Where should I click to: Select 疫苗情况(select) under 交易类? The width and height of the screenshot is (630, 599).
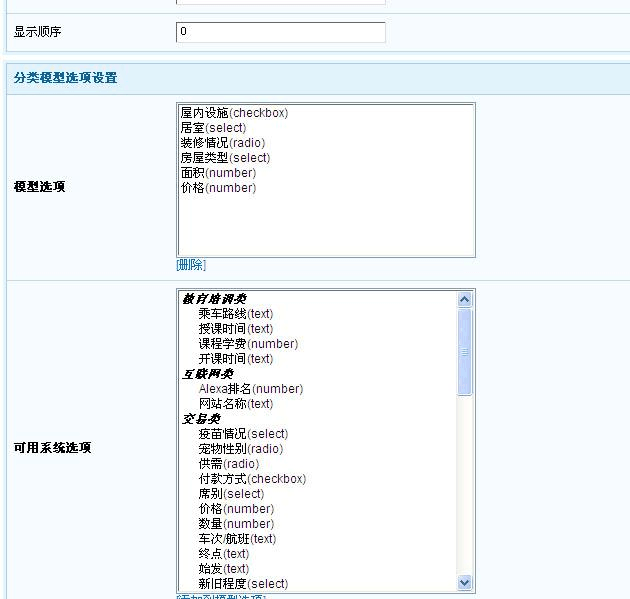(243, 434)
